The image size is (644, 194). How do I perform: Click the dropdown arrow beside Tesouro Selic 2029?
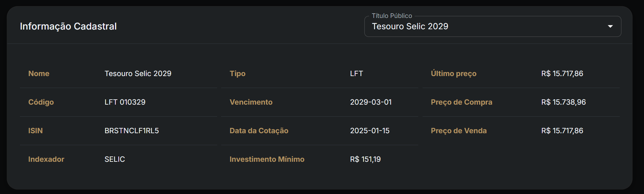pos(610,26)
